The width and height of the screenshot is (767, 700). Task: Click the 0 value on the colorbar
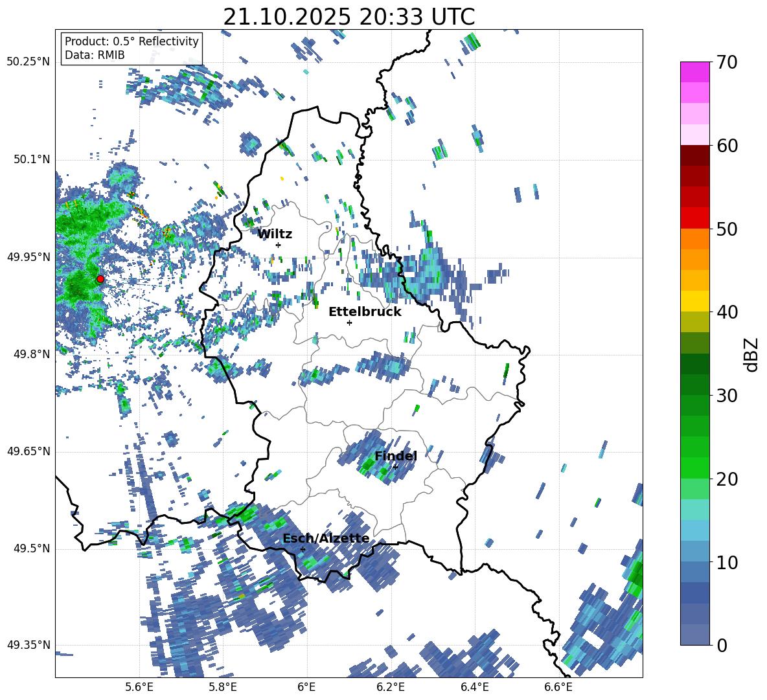(x=722, y=645)
